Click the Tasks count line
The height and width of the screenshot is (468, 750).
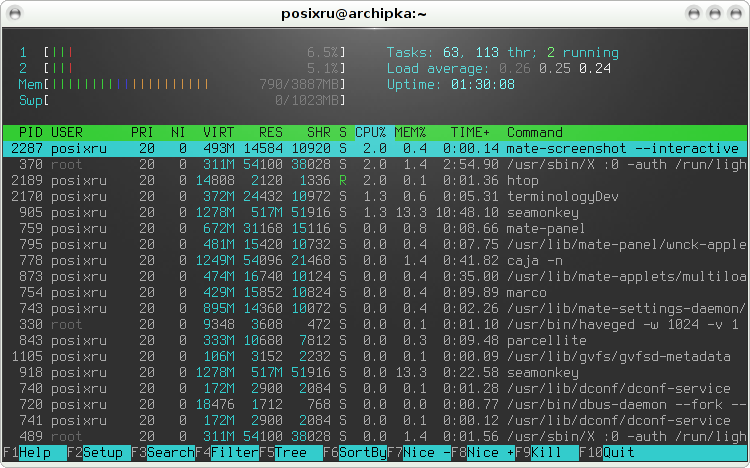click(502, 53)
